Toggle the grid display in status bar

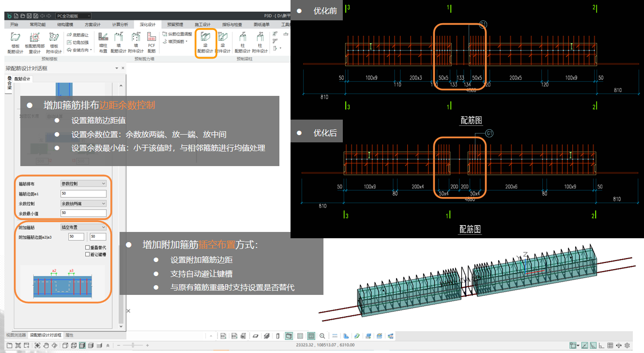(x=610, y=345)
